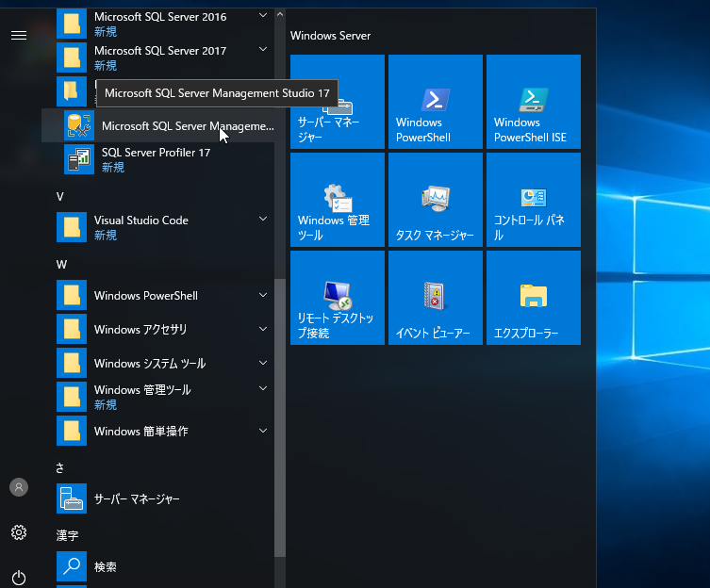The width and height of the screenshot is (710, 588).
Task: Open the Task Manager tile
Action: [x=435, y=200]
